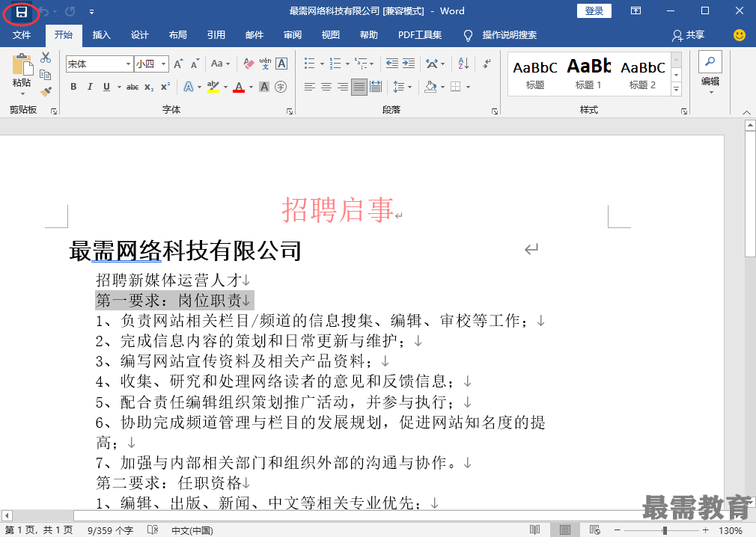Viewport: 756px width, 537px height.
Task: Click distributed alignment icon
Action: coord(376,87)
